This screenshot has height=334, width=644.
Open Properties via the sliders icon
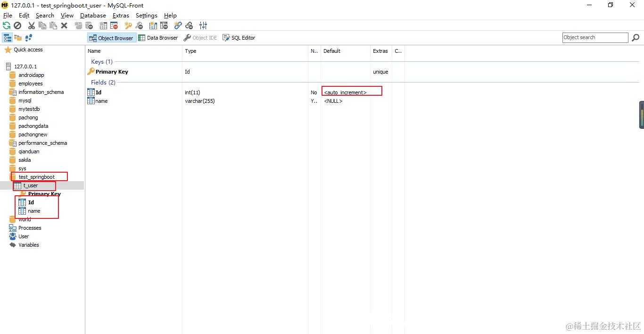click(203, 25)
